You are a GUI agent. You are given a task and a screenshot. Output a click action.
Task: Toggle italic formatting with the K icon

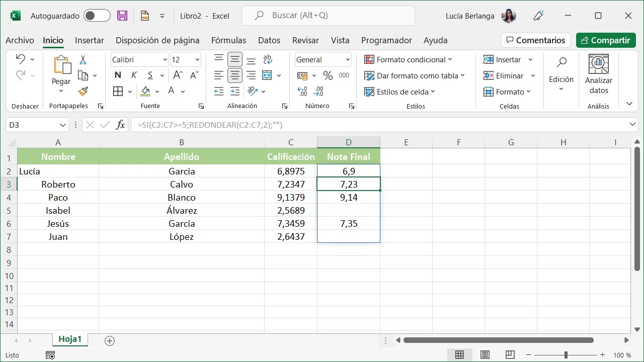(x=133, y=74)
